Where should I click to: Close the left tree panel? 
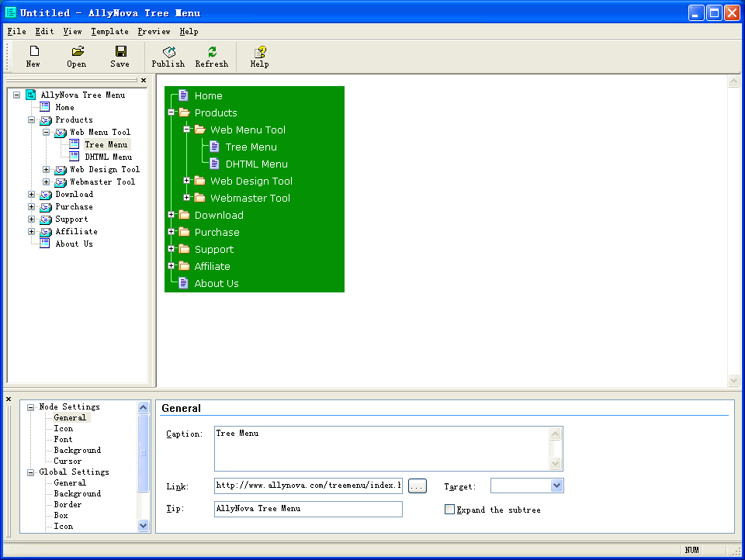click(144, 80)
